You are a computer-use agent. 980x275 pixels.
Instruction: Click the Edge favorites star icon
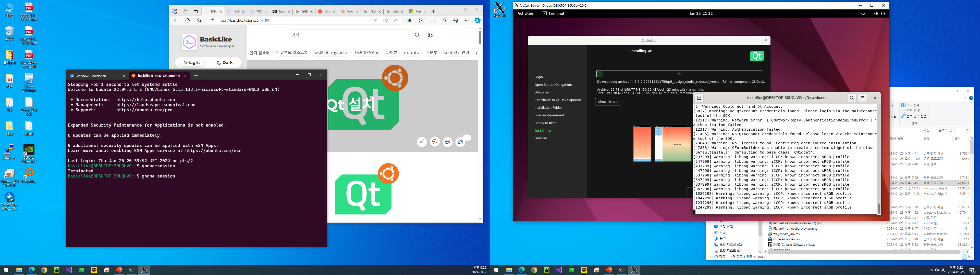[396, 21]
